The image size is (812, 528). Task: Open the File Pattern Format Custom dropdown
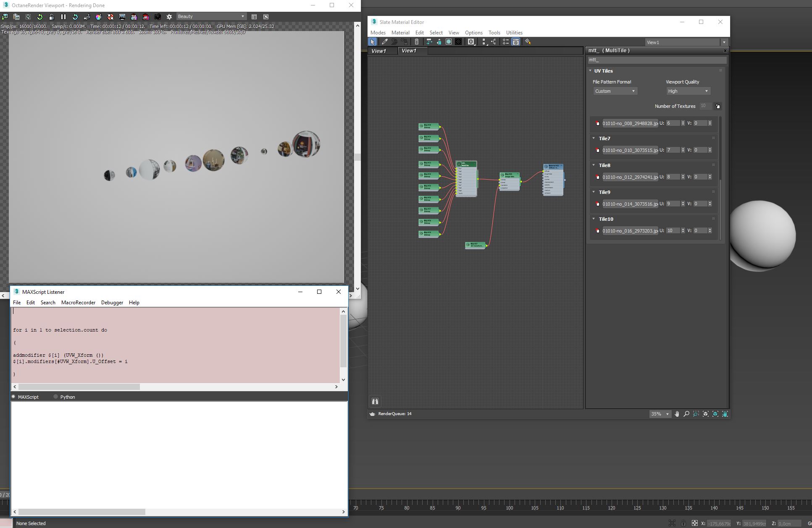click(x=615, y=91)
